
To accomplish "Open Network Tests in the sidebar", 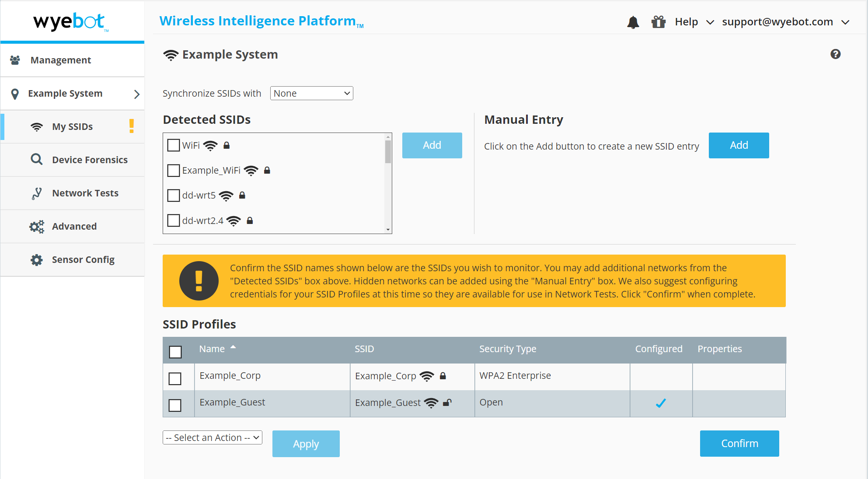I will tap(73, 193).
